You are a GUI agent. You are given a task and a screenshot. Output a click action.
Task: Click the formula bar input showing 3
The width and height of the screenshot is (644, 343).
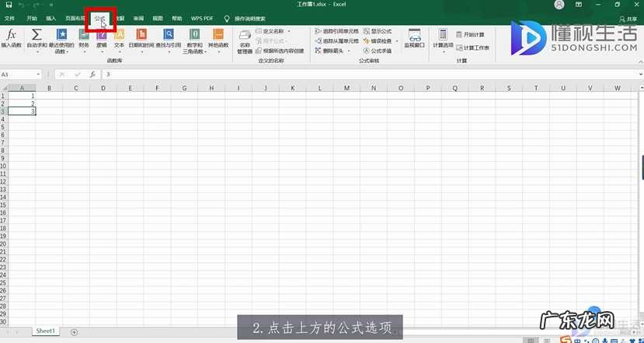(370, 75)
